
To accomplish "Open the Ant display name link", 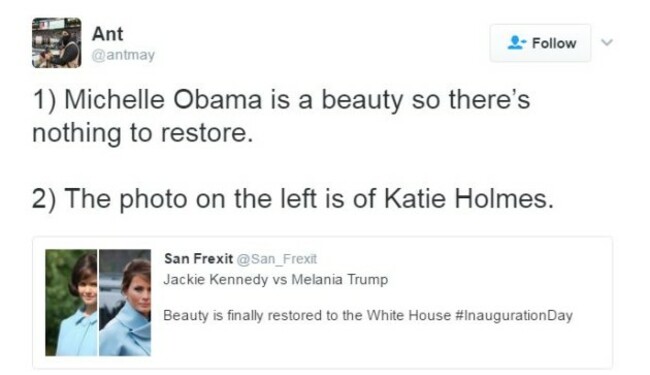I will tap(107, 34).
